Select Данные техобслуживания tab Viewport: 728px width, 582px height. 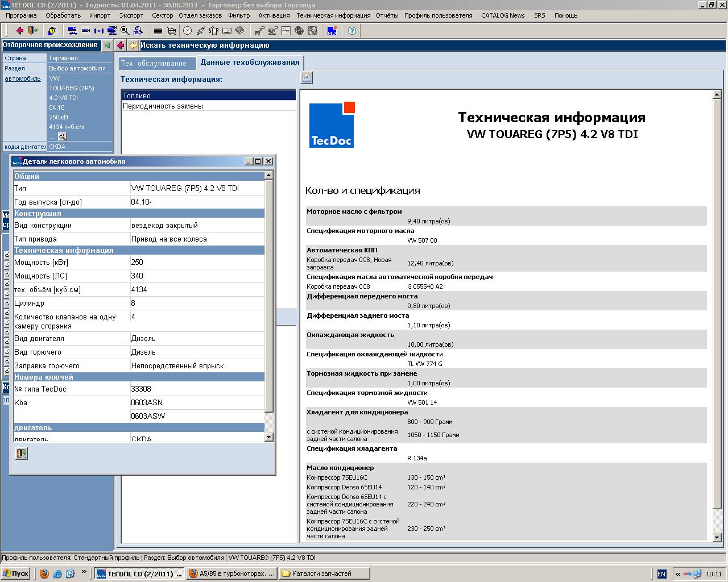pos(250,63)
